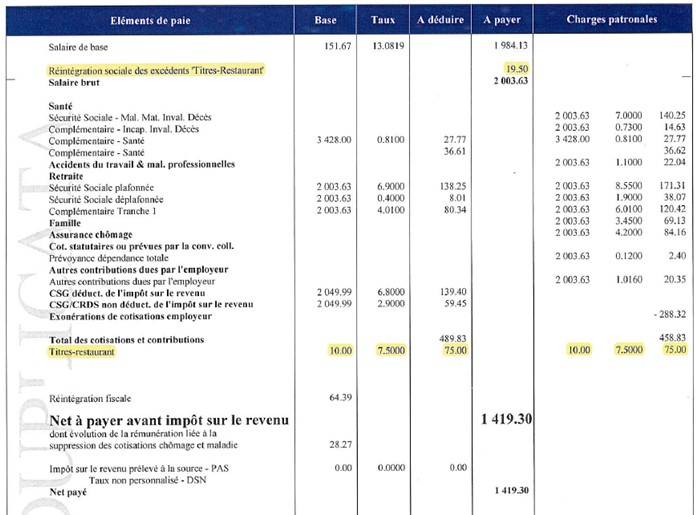Viewport: 696px width, 515px height.
Task: Click the "Famille" heading
Action: 65,223
